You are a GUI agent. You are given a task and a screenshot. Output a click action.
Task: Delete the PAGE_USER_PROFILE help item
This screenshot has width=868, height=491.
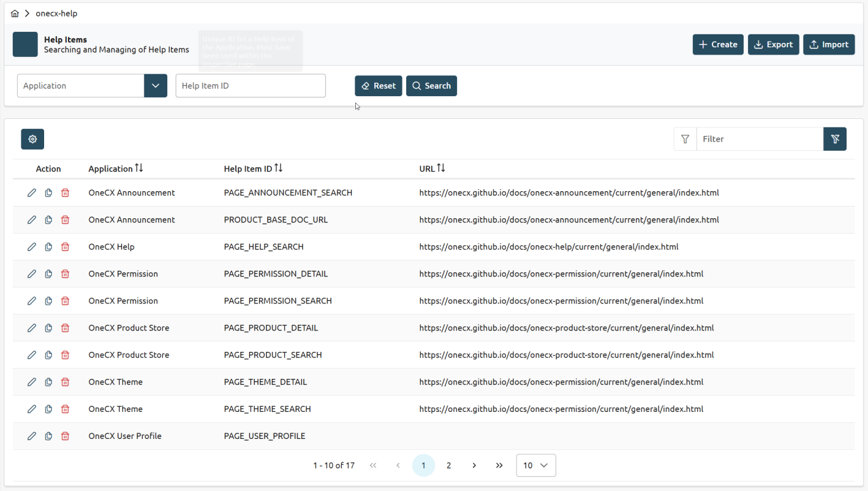[65, 436]
